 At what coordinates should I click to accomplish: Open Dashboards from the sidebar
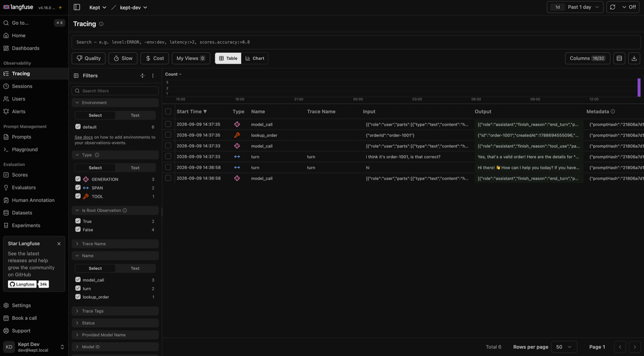[x=25, y=48]
